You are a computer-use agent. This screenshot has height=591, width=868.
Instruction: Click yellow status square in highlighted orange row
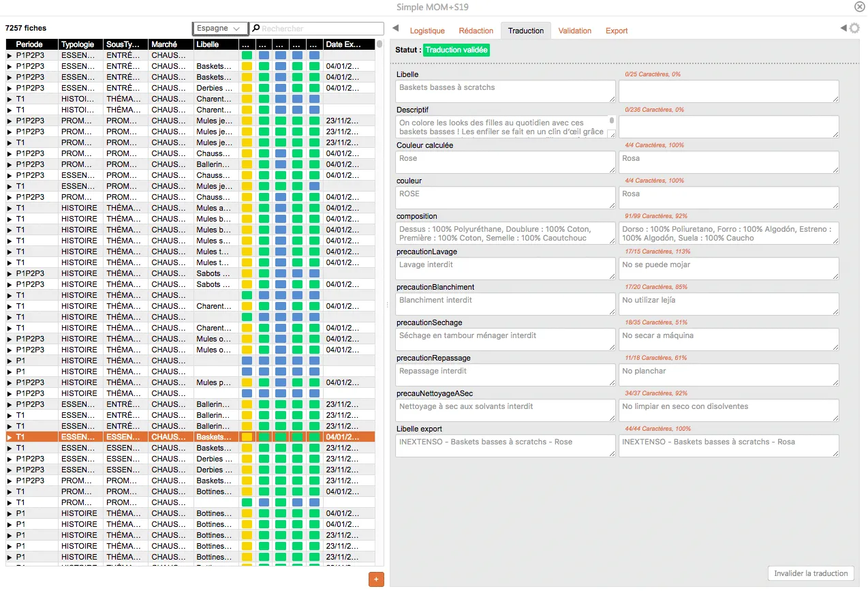(247, 437)
